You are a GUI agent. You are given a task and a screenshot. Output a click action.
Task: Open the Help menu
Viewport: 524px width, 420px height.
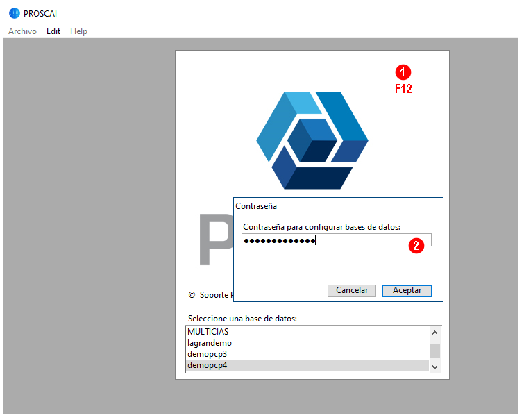[78, 31]
